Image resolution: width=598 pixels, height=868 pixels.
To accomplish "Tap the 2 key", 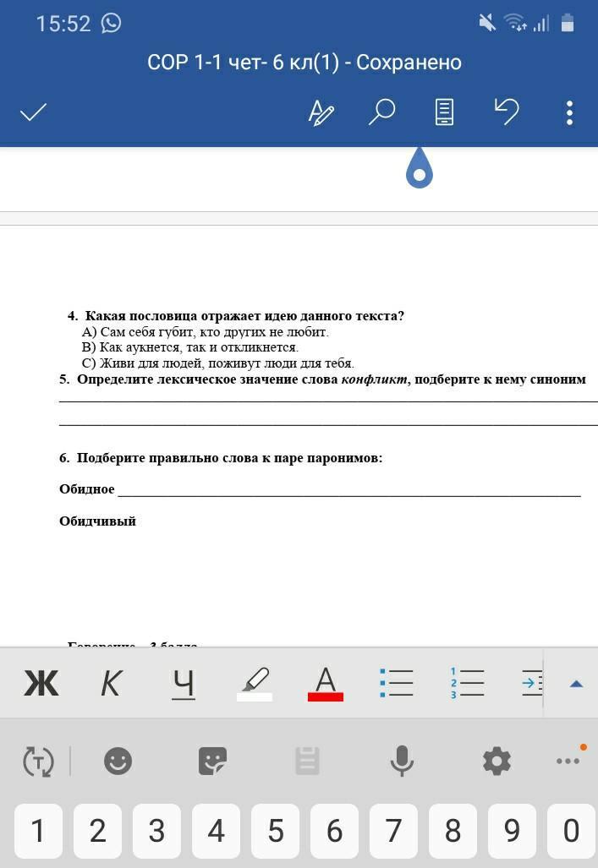I will coord(97,831).
